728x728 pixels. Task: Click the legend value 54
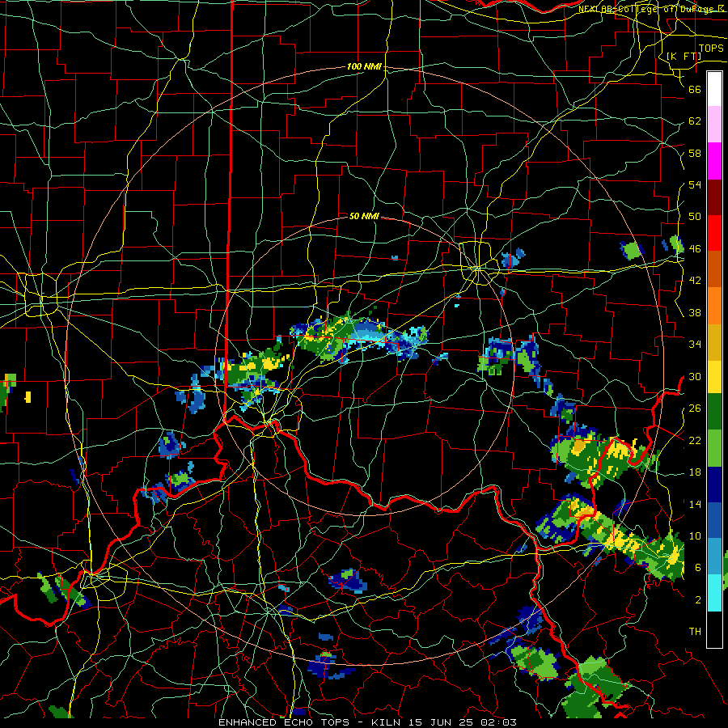[x=695, y=184]
